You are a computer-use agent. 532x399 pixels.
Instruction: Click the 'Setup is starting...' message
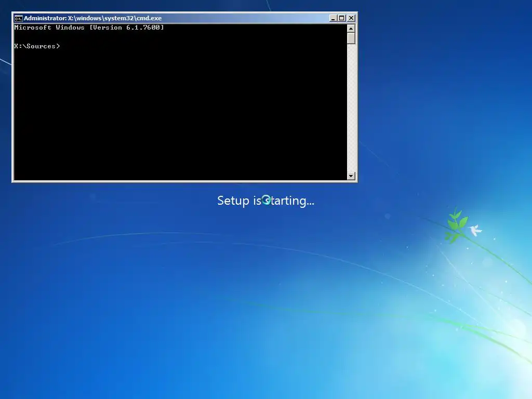pyautogui.click(x=265, y=201)
